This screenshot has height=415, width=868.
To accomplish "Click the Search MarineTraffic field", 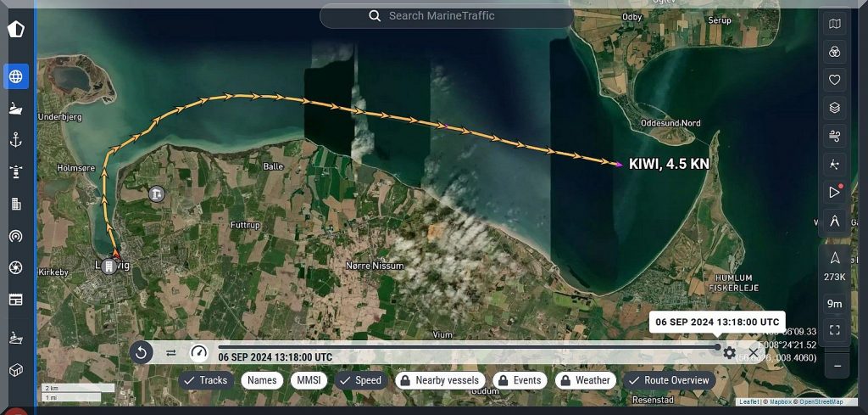I will coord(445,16).
